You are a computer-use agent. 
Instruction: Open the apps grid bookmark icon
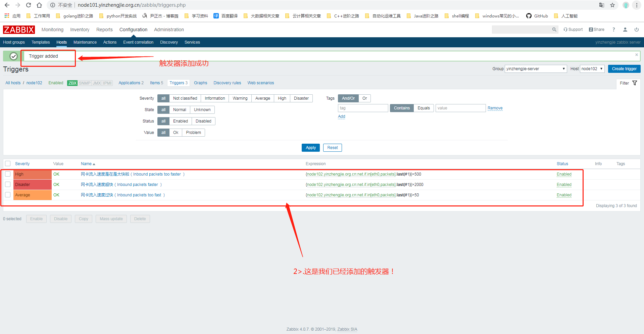click(x=7, y=16)
